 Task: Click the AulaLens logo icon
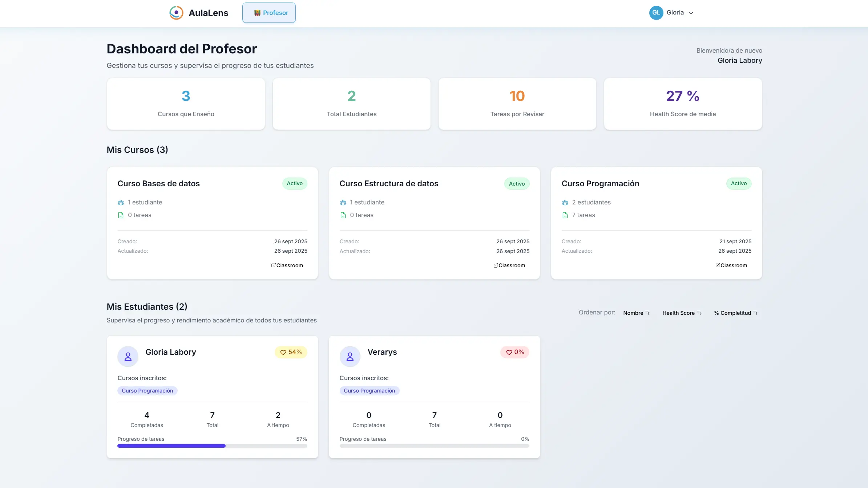[176, 13]
